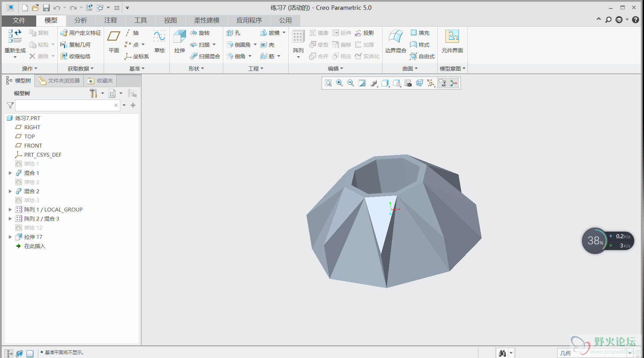Open Freestyle (自由式) tool
Screen dimensions: 644x358
422,56
